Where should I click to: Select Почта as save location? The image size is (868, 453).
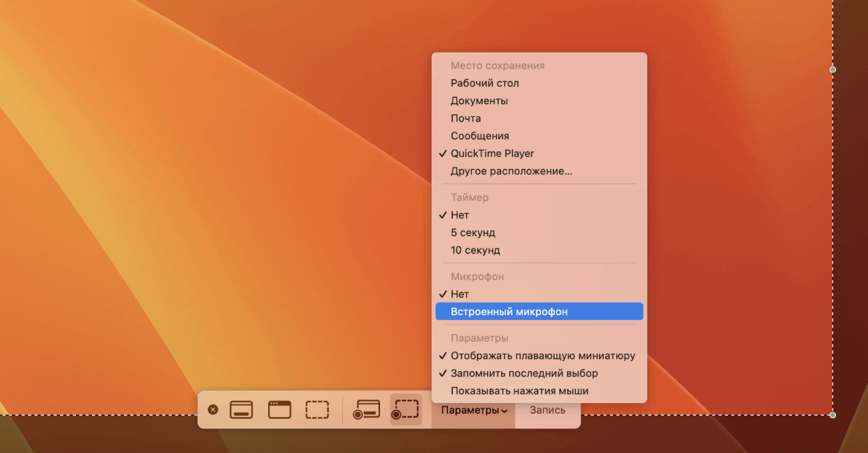click(465, 118)
